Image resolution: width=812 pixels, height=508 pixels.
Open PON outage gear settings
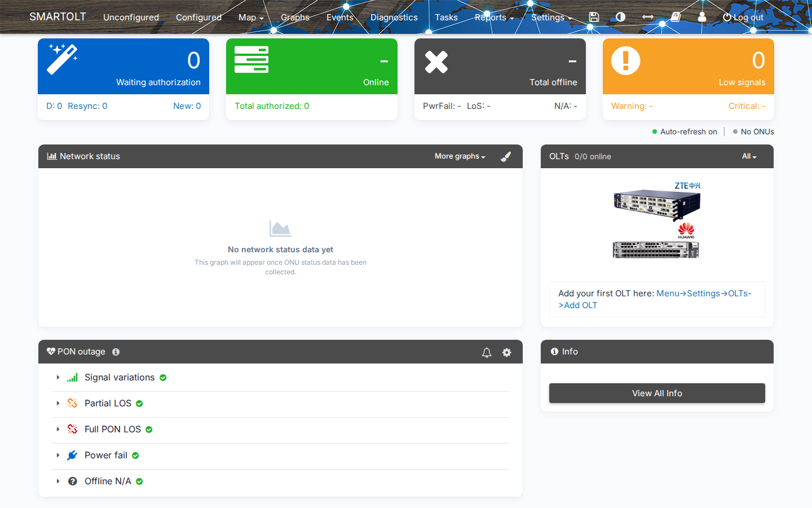tap(507, 352)
